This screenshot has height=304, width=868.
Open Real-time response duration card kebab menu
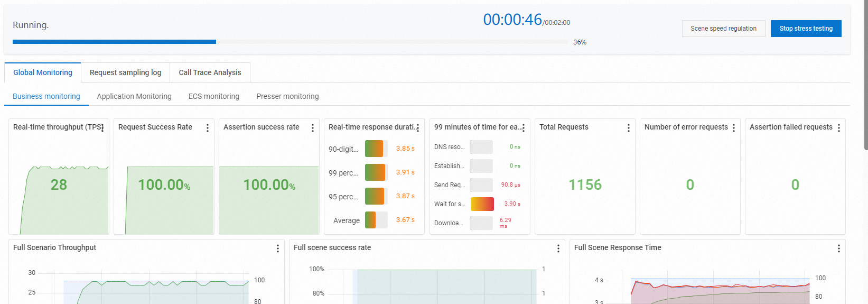coord(418,128)
